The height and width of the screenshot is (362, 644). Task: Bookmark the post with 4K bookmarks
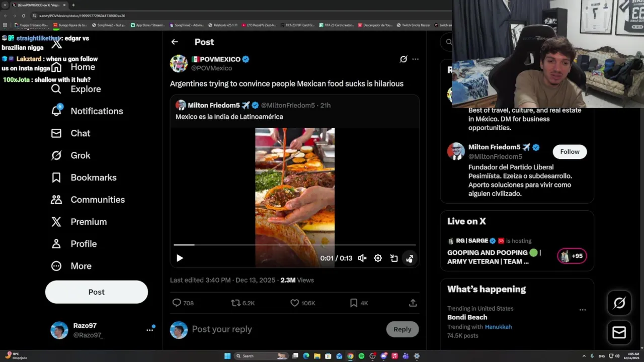359,303
